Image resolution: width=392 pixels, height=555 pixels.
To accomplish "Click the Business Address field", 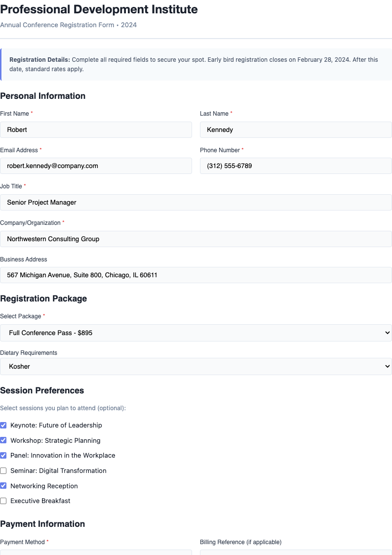I will [196, 275].
